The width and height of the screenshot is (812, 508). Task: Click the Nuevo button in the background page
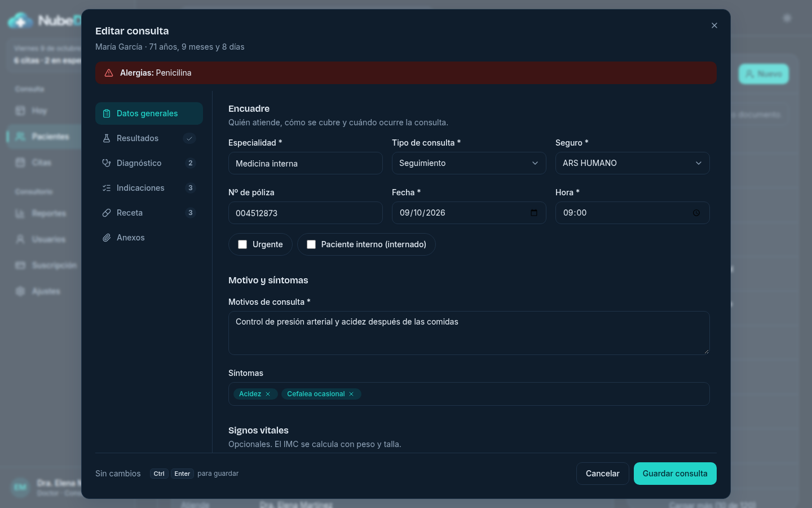(x=764, y=74)
